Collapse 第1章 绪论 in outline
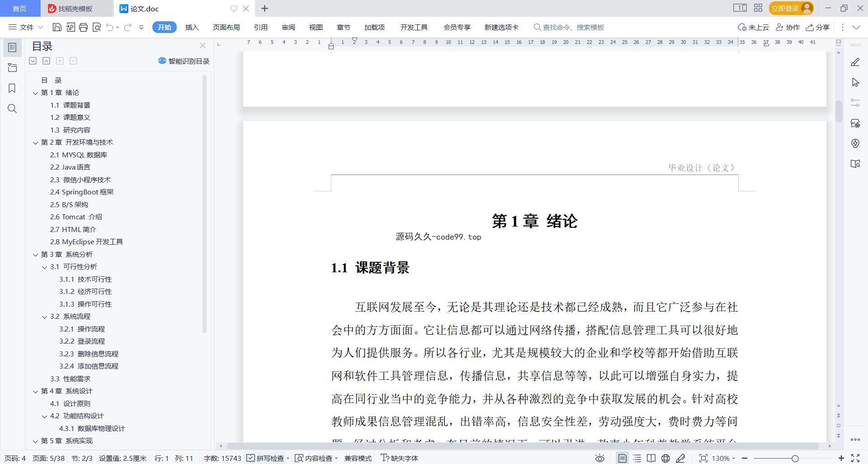Screen dimensions: 868x464 point(35,93)
